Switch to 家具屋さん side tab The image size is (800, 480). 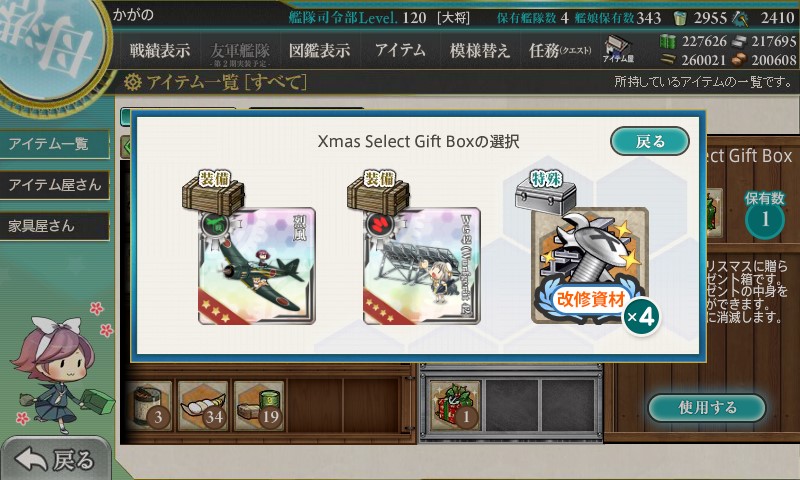pos(54,226)
